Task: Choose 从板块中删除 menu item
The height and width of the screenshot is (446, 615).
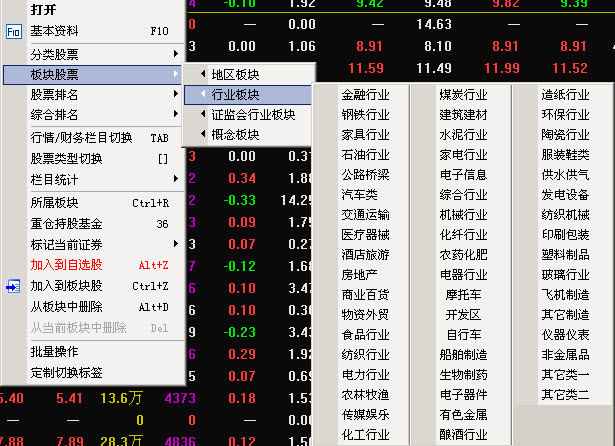Action: point(66,307)
